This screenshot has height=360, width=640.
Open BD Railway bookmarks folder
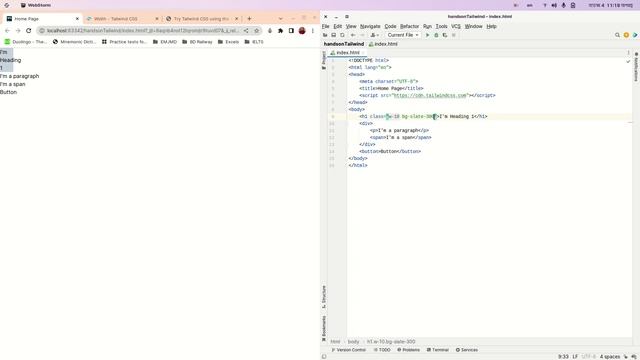pyautogui.click(x=197, y=42)
